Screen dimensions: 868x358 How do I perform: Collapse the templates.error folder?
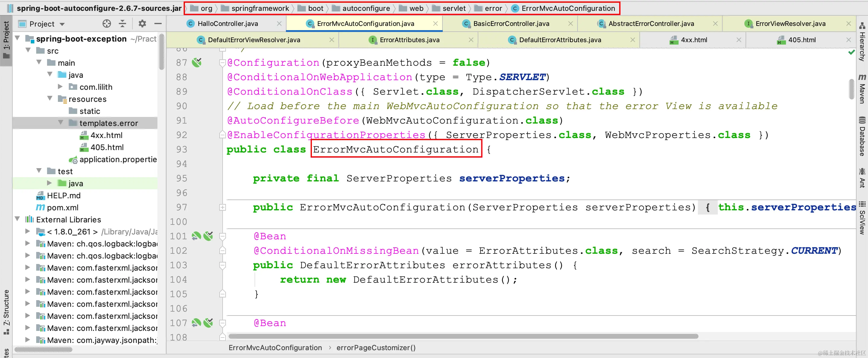pyautogui.click(x=61, y=123)
